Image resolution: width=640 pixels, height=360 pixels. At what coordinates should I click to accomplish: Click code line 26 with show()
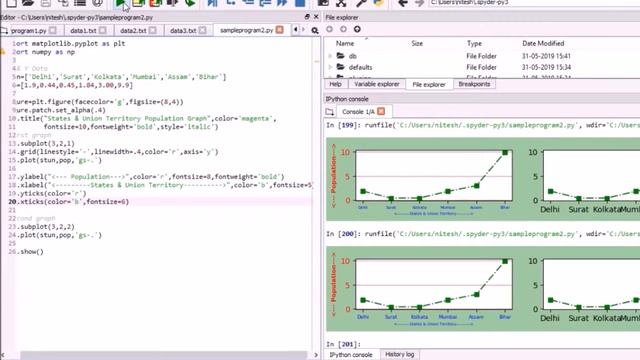pos(31,251)
